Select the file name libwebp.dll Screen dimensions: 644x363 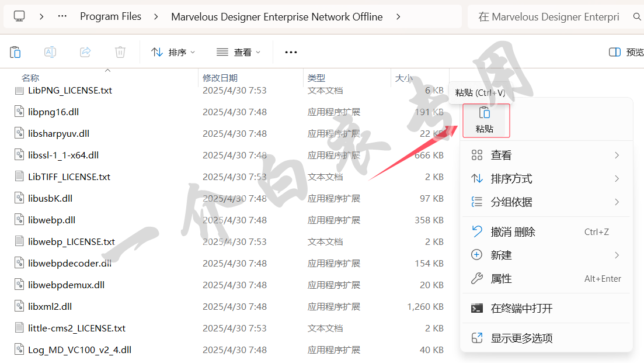pyautogui.click(x=52, y=220)
